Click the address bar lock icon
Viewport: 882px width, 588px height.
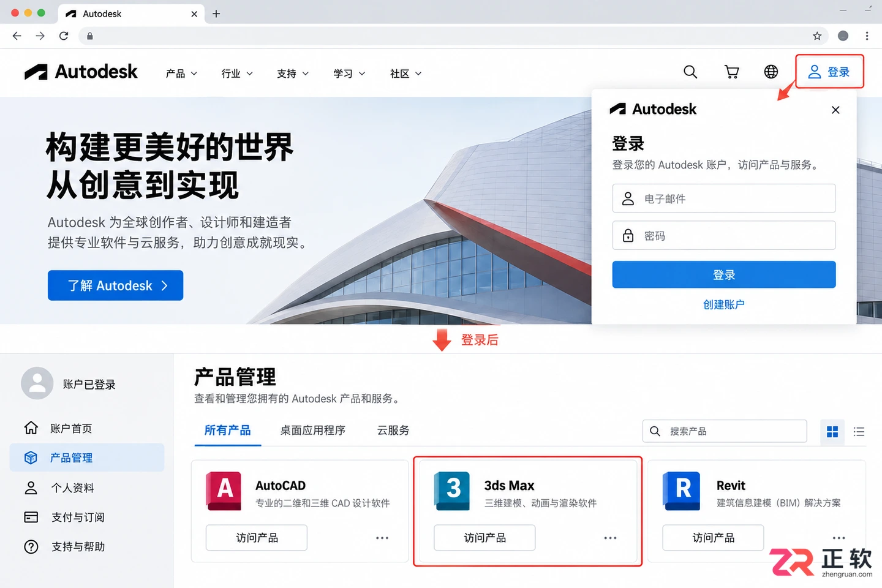(x=90, y=36)
